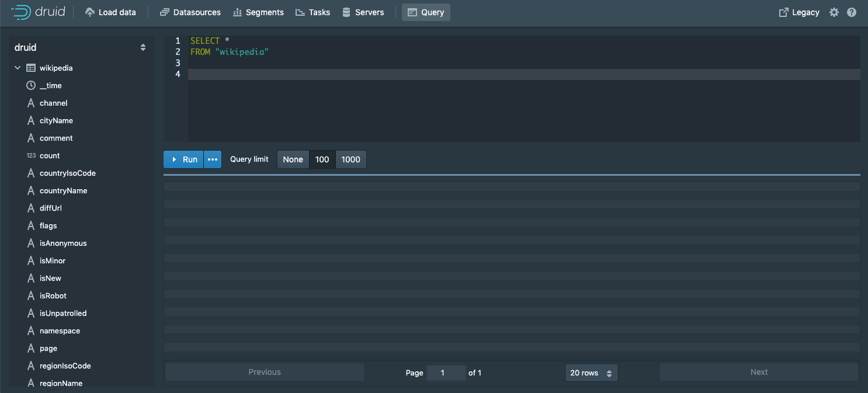Viewport: 868px width, 393px height.
Task: Click string icon next to regionIsoCode
Action: click(31, 366)
